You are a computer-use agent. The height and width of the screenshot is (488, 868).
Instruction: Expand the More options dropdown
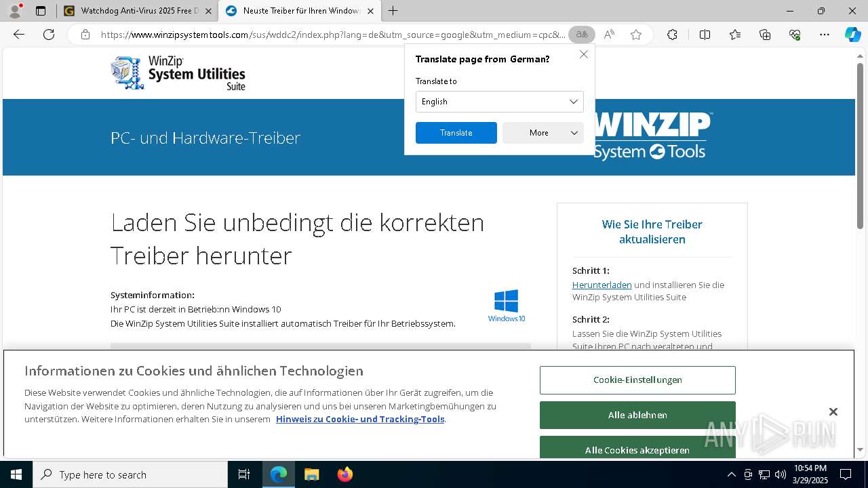click(x=543, y=133)
